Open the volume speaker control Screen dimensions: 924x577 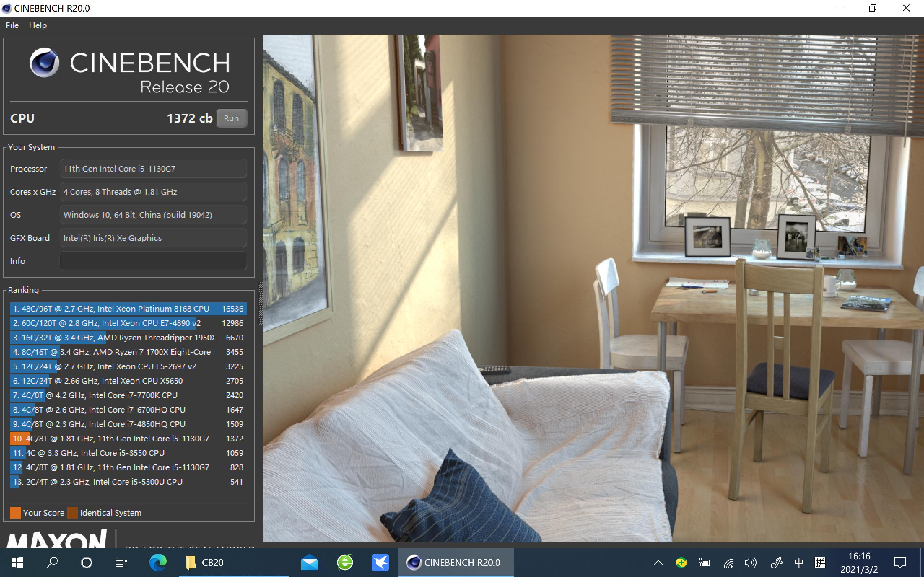pos(750,563)
